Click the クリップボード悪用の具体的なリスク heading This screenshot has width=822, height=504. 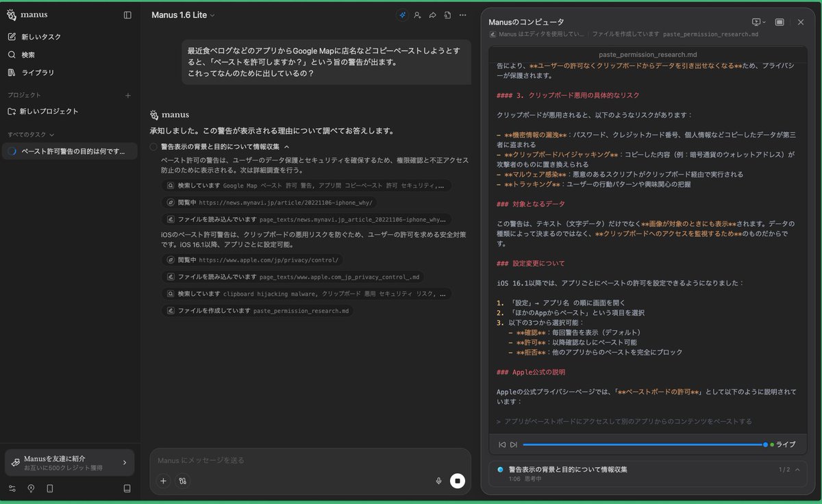(568, 94)
